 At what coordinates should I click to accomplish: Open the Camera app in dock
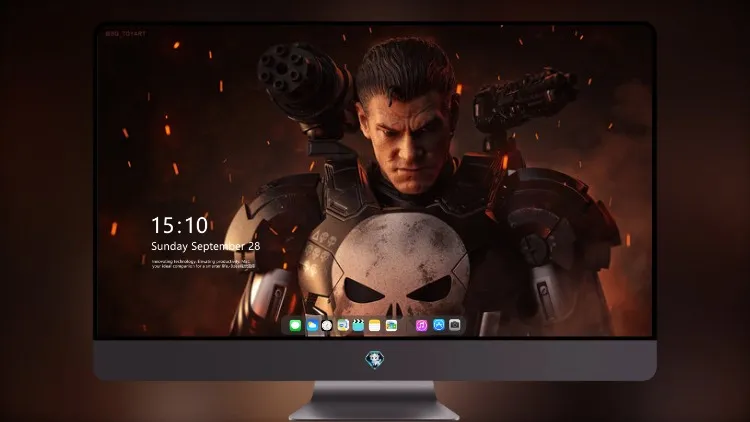(455, 325)
